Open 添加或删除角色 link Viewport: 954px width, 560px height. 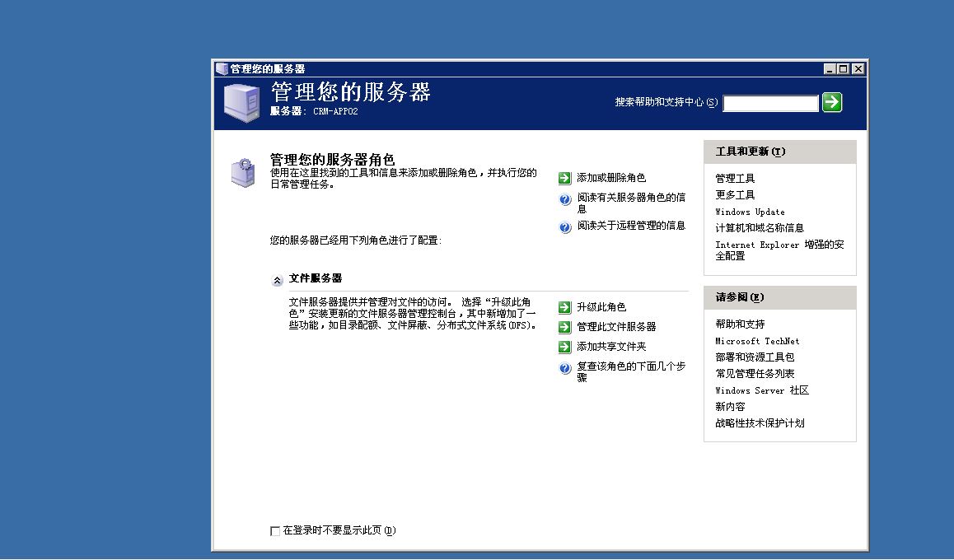tap(610, 178)
